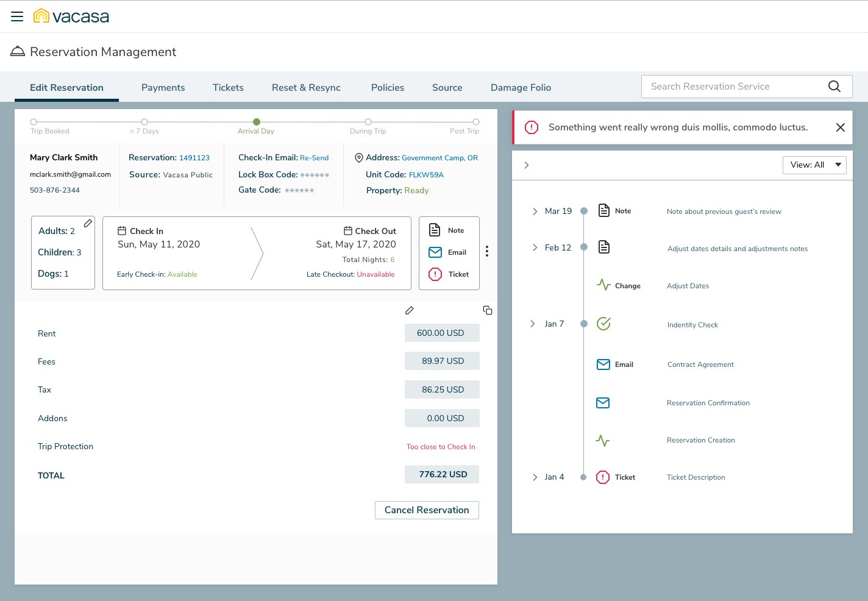Open the Source tab
Screen dimensions: 868x601
(447, 88)
